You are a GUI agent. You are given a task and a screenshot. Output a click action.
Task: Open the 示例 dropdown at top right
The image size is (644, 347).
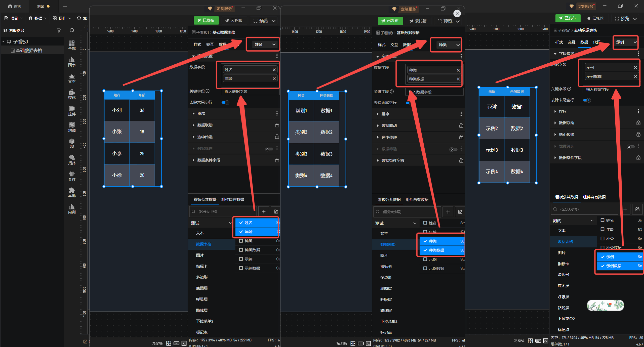[x=626, y=42]
